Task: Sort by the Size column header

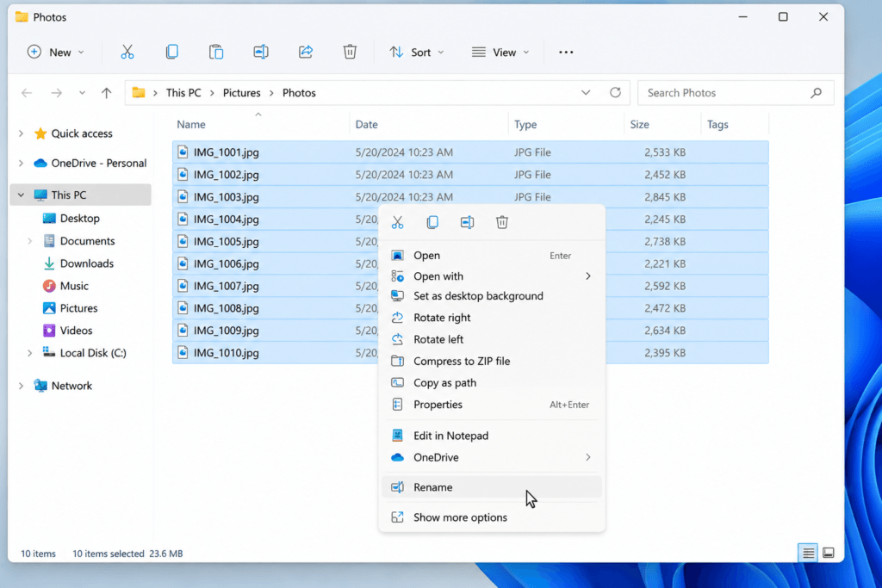Action: pos(639,124)
